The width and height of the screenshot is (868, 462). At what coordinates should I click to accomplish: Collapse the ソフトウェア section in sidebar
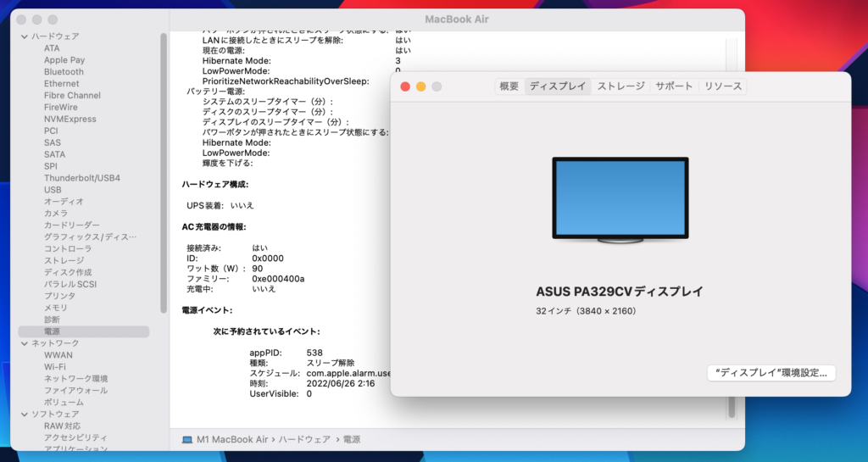point(25,415)
